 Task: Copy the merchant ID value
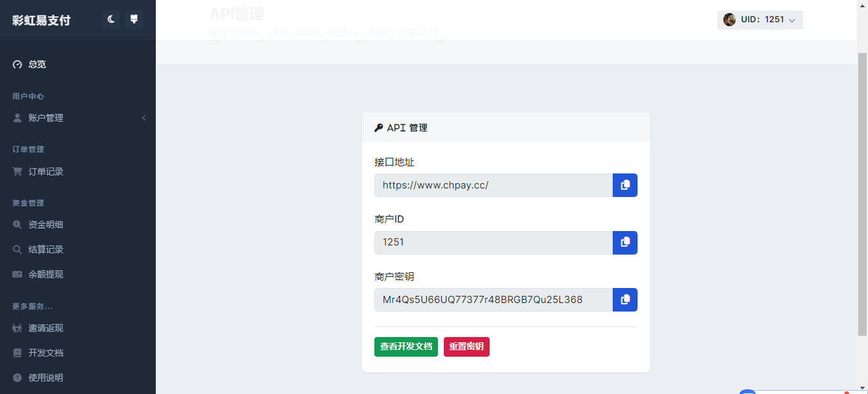[x=624, y=242]
